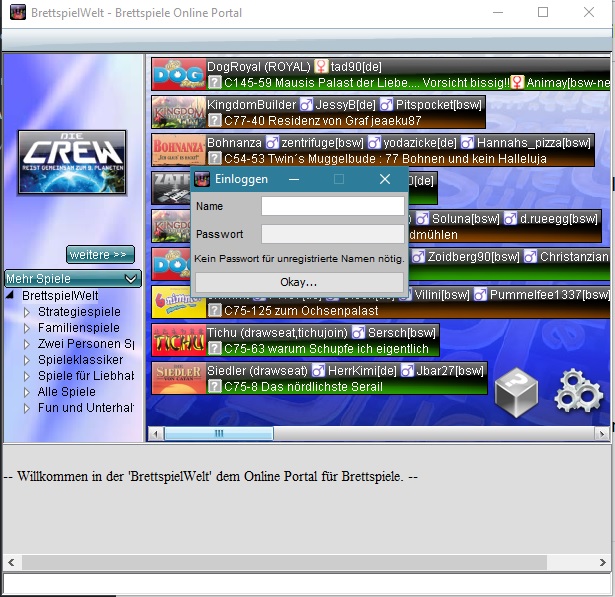This screenshot has height=597, width=615.
Task: Click the Die Crew promotional banner
Action: coord(72,162)
